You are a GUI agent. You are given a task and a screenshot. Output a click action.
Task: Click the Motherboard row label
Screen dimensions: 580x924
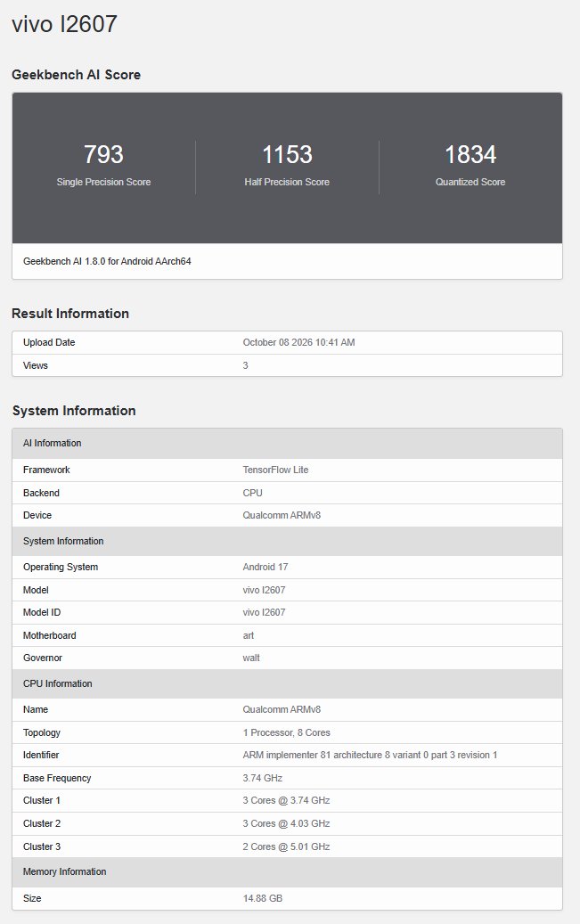pyautogui.click(x=50, y=635)
